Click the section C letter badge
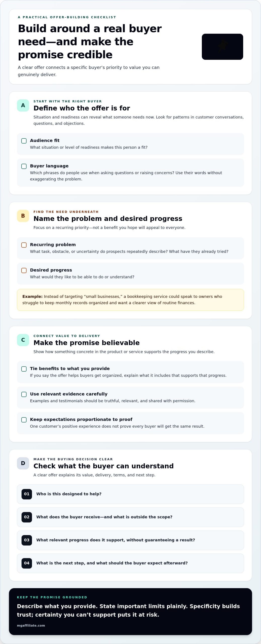 (23, 340)
